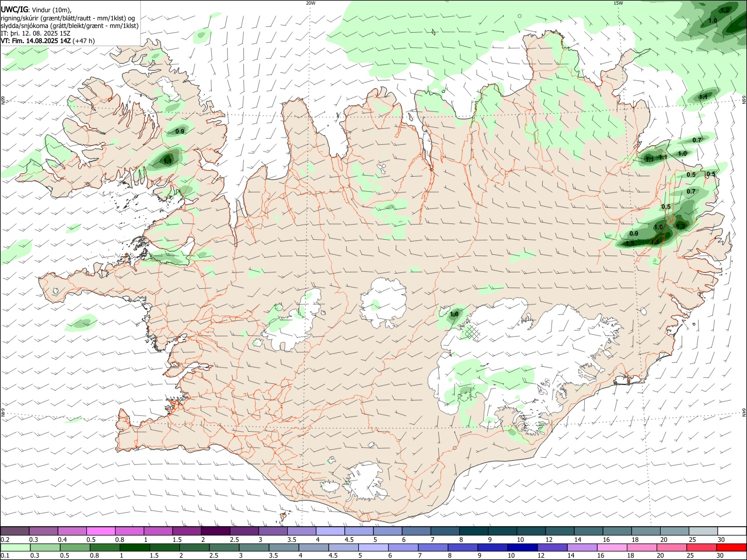
Task: Click top legend swatch between 4 and 4.5
Action: [330, 531]
